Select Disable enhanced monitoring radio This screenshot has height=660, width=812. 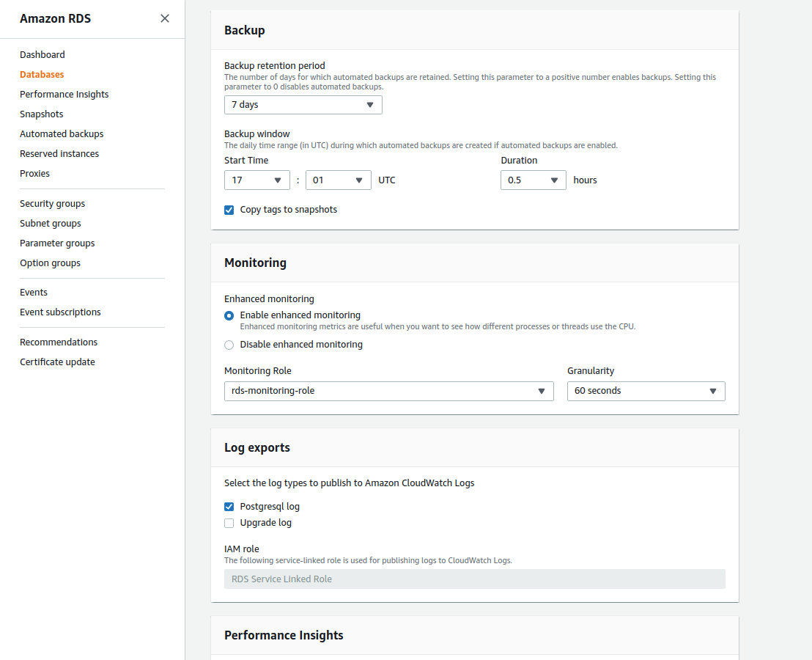click(x=229, y=345)
